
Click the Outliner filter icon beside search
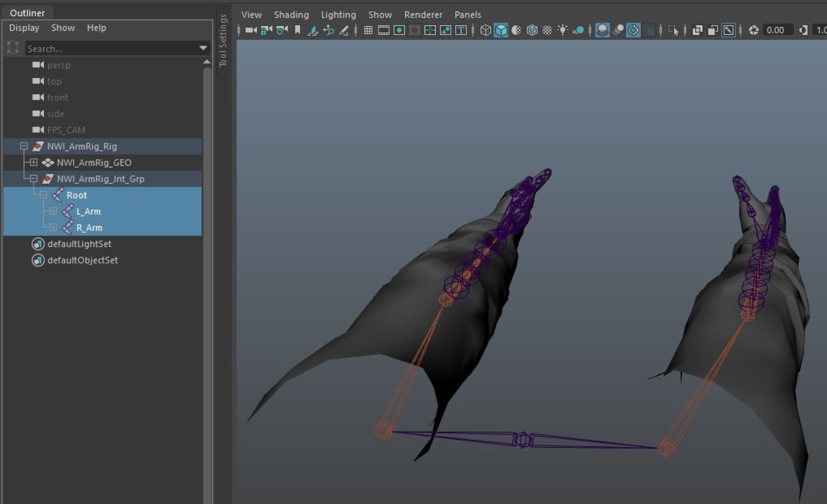tap(13, 47)
